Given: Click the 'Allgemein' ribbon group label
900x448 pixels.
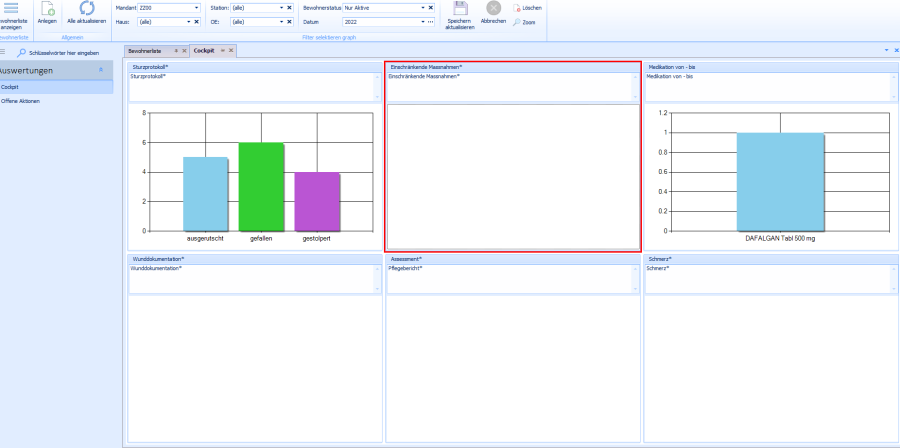Looking at the screenshot, I should tap(72, 37).
